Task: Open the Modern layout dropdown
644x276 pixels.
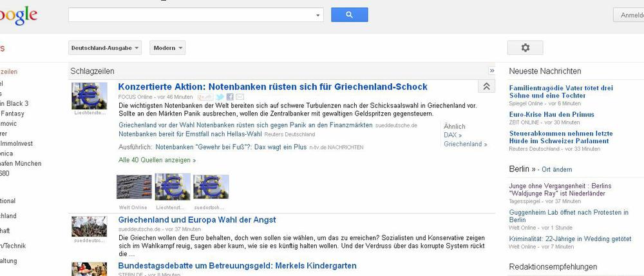Action: click(167, 48)
